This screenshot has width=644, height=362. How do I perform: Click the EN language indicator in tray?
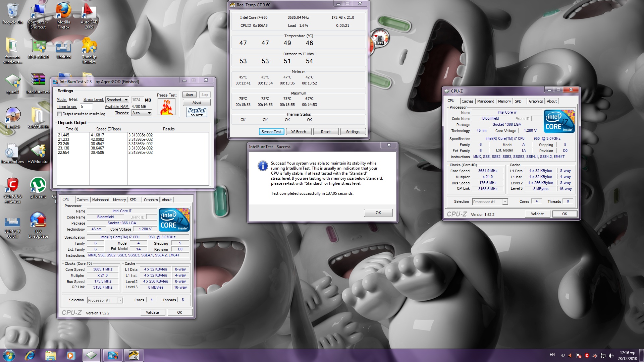pyautogui.click(x=552, y=355)
